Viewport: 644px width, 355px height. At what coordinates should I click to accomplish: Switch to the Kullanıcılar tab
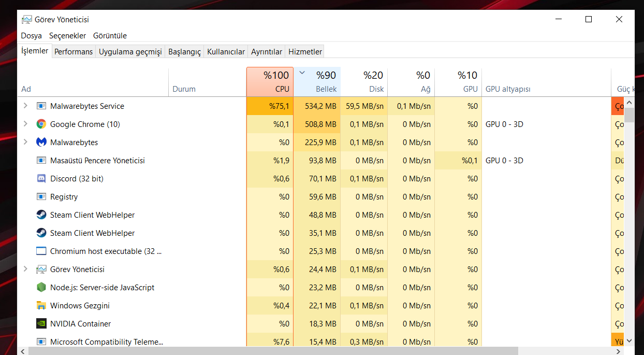tap(226, 52)
